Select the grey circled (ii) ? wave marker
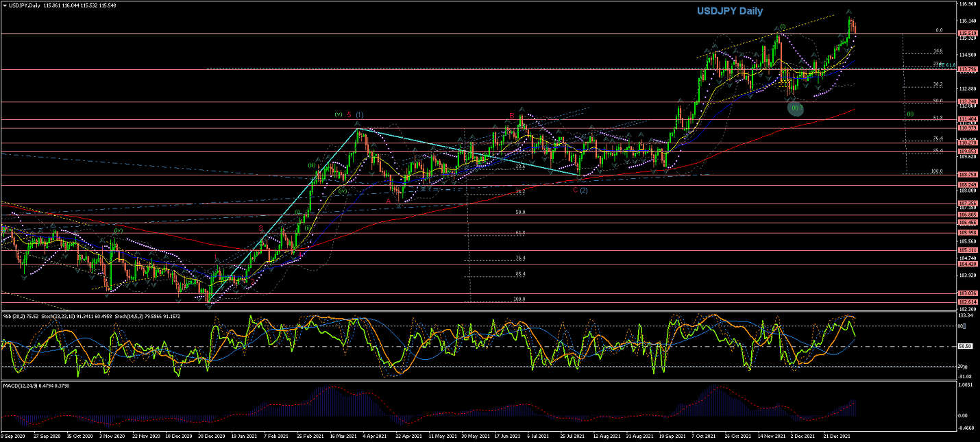 tap(795, 108)
